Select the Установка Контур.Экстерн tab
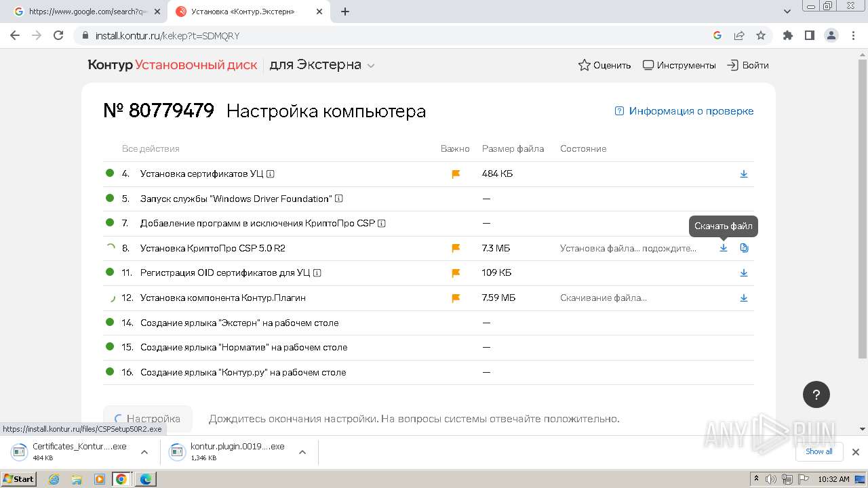 click(x=250, y=12)
